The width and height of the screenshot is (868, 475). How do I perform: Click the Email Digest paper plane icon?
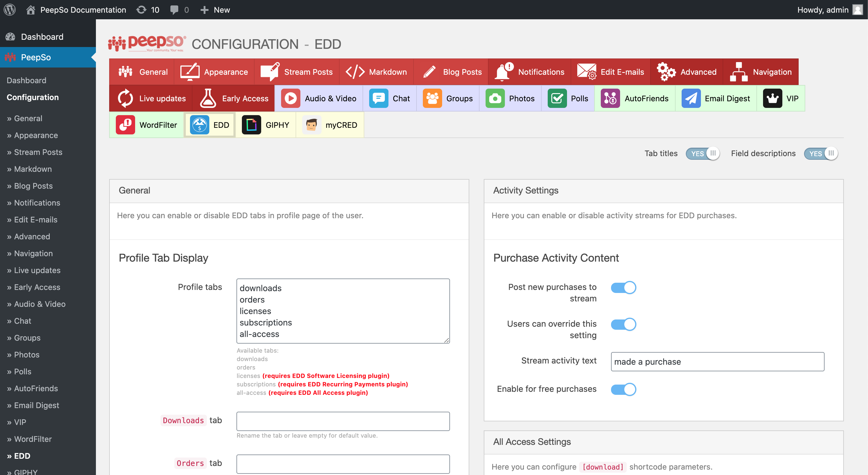coord(691,98)
